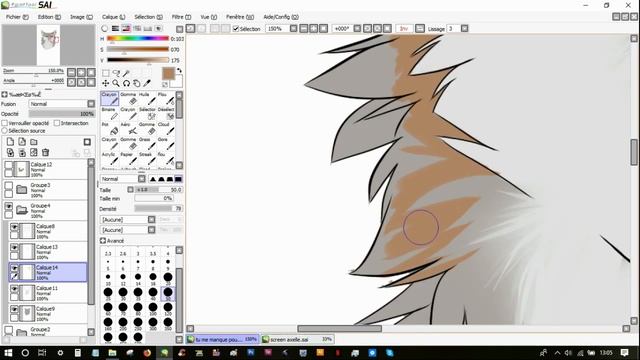Choose the 50 brush size preset
The width and height of the screenshot is (640, 360).
click(x=168, y=293)
